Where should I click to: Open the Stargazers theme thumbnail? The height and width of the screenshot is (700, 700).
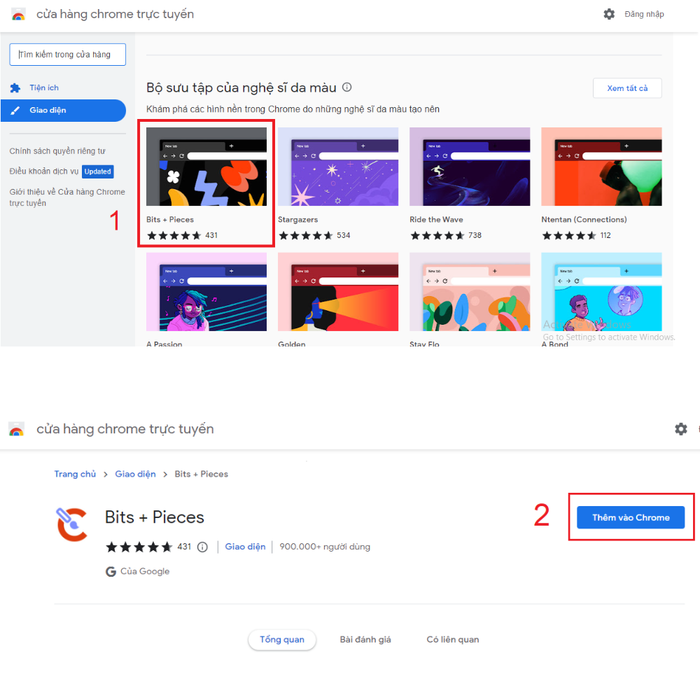(338, 167)
